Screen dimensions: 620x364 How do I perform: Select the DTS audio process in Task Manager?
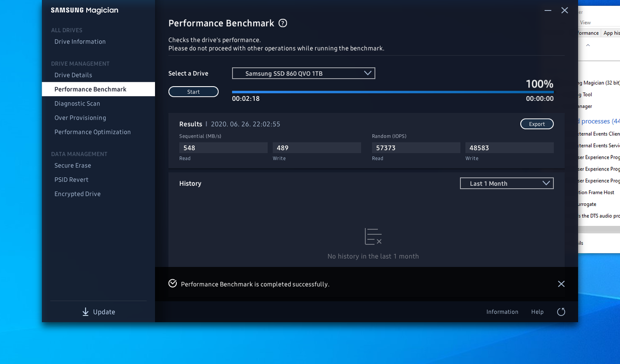point(599,216)
